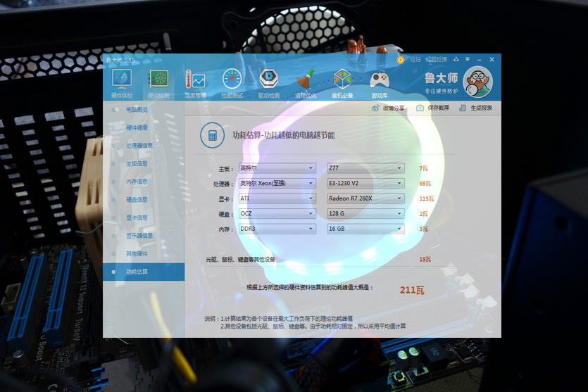Click the 2瓦 hard disk power value
This screenshot has height=392, width=588.
(x=423, y=214)
